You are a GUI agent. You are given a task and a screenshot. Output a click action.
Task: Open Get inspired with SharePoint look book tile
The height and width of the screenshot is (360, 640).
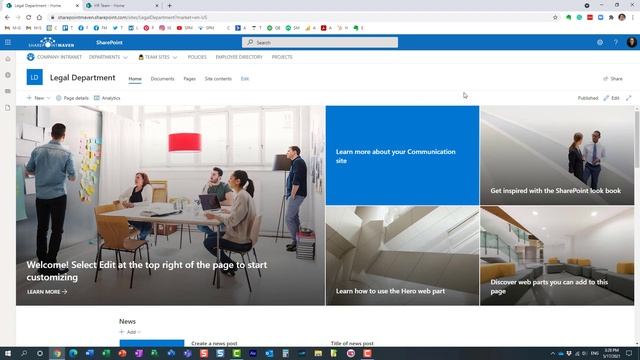coord(557,156)
